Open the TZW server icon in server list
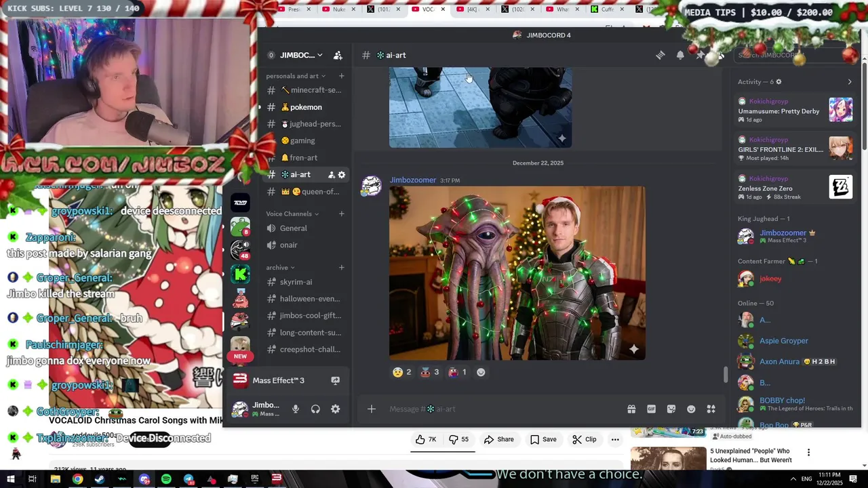 point(240,203)
